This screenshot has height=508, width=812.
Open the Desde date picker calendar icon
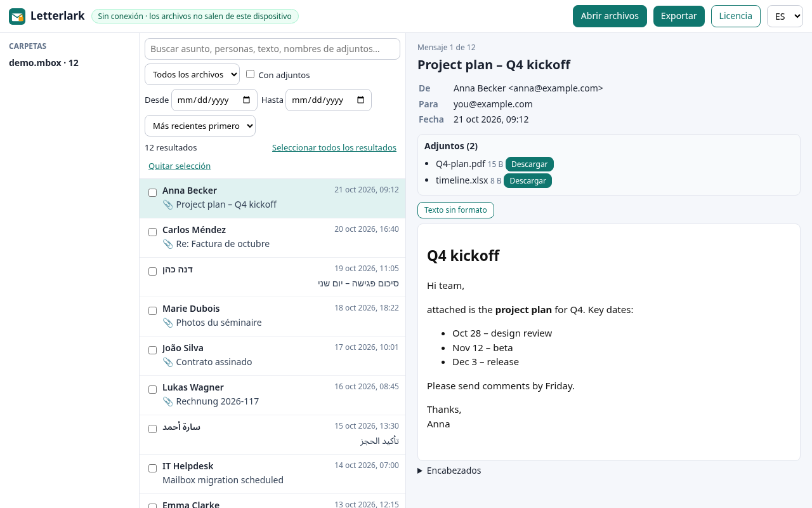pos(247,100)
